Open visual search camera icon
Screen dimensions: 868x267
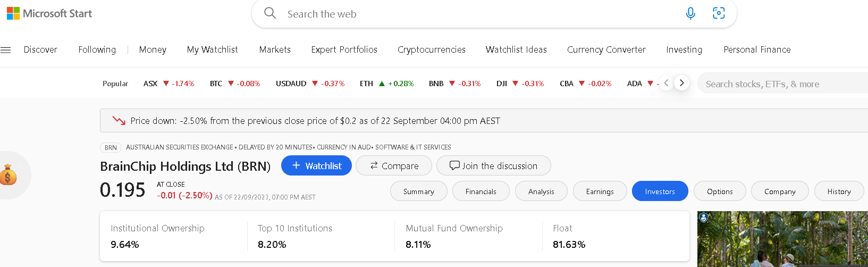click(x=719, y=13)
